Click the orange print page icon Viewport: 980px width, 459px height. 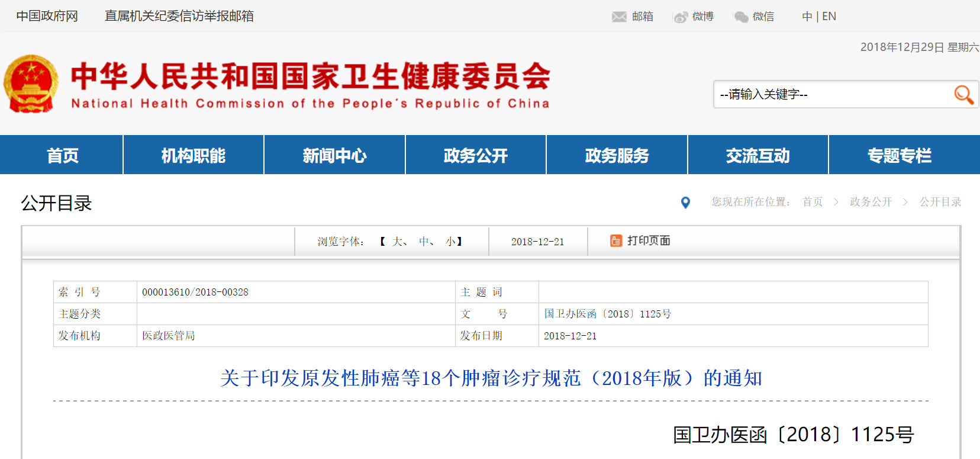(x=616, y=240)
